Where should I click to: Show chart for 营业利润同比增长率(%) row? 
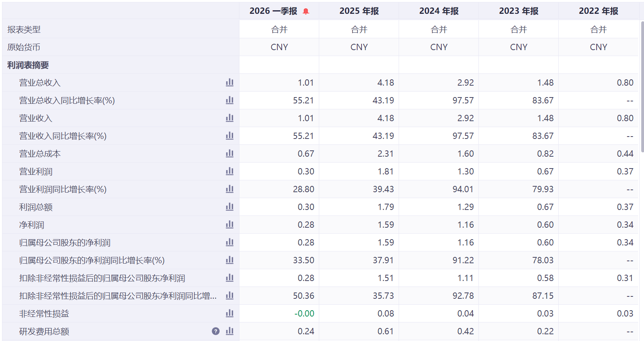[230, 189]
